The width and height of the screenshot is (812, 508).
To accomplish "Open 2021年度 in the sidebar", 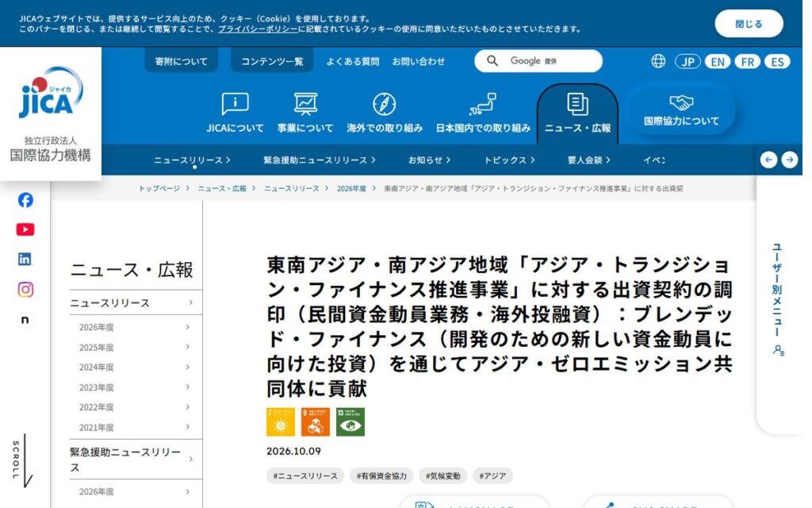I will click(136, 427).
